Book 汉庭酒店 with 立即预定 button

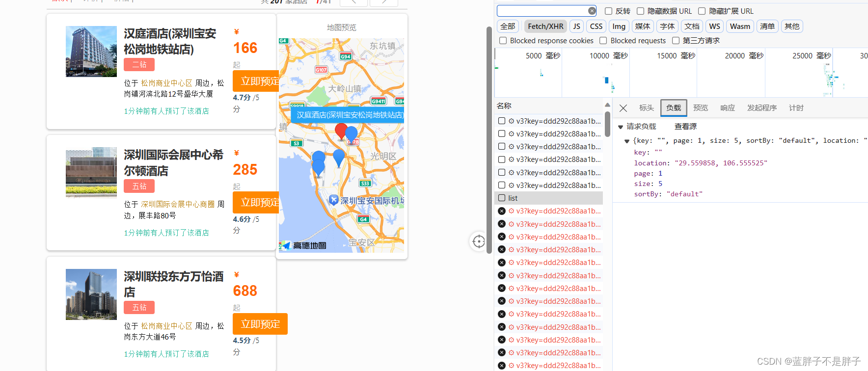pos(256,81)
